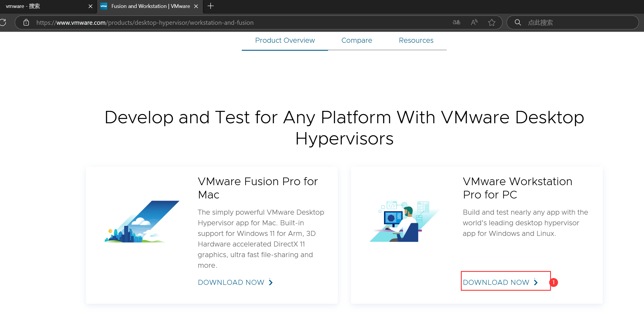Open a new browser tab
Image resolution: width=644 pixels, height=327 pixels.
tap(211, 6)
